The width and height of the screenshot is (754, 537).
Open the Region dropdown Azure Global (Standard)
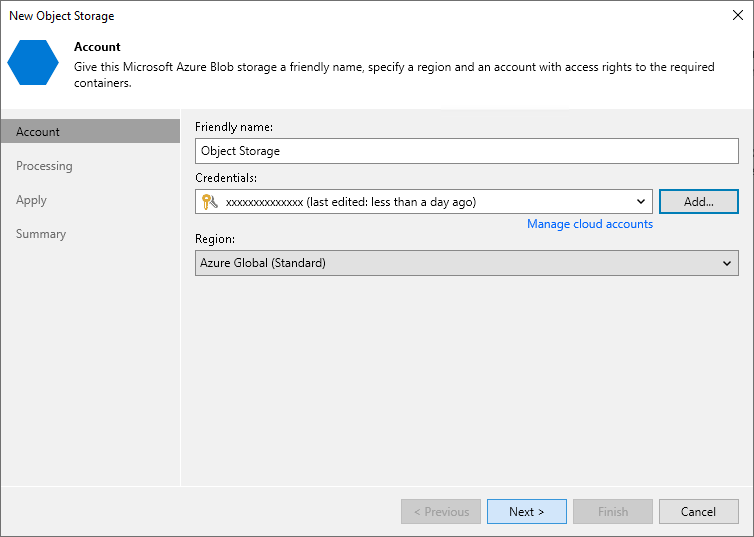click(x=466, y=263)
